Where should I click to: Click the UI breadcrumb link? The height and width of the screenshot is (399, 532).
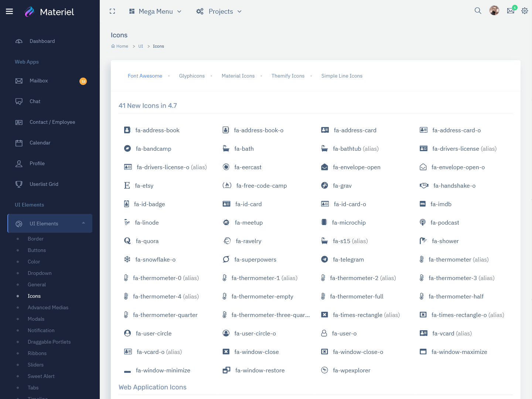click(x=140, y=46)
